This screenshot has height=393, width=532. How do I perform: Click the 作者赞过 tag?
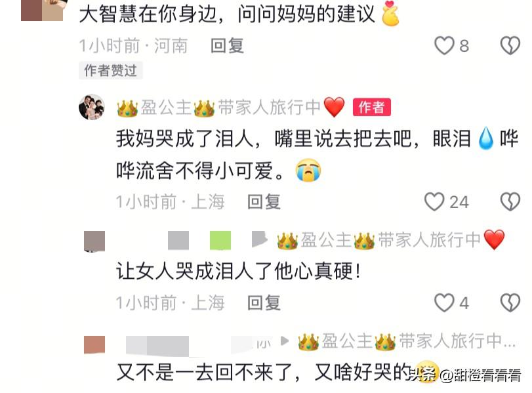[x=111, y=70]
